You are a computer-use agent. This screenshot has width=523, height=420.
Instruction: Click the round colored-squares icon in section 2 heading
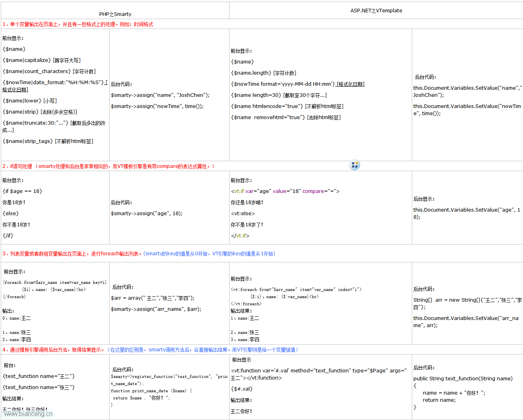tap(355, 165)
